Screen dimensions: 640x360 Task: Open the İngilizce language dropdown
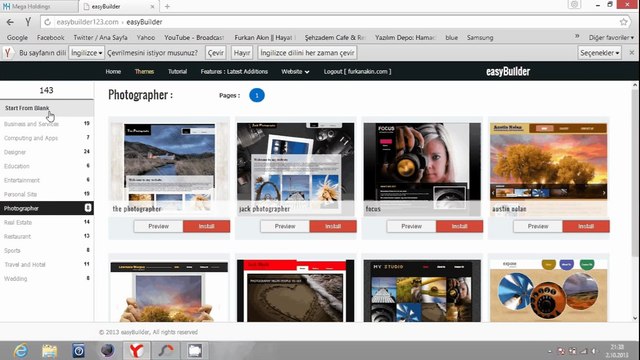tap(86, 53)
